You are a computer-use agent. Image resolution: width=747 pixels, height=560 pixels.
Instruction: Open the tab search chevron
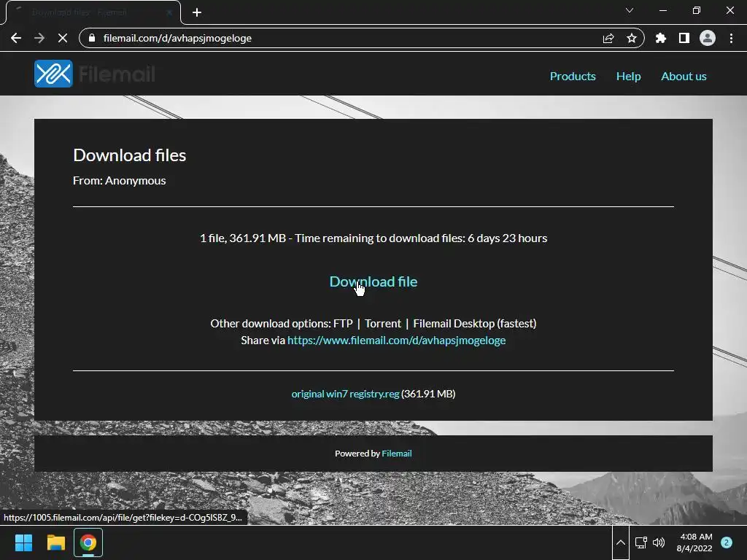click(x=630, y=10)
